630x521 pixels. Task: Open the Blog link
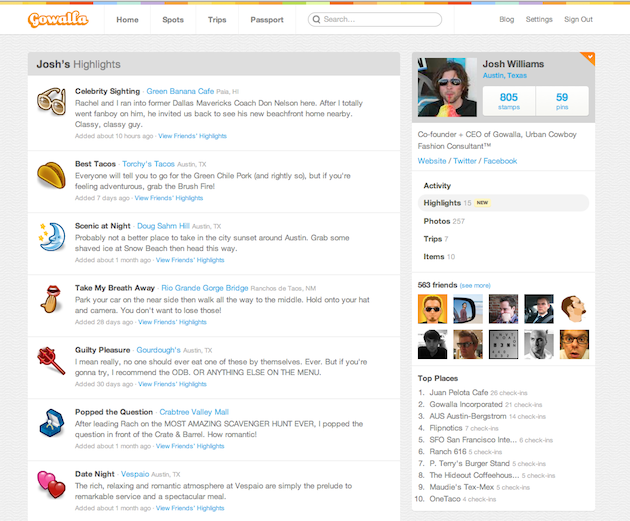[x=507, y=19]
